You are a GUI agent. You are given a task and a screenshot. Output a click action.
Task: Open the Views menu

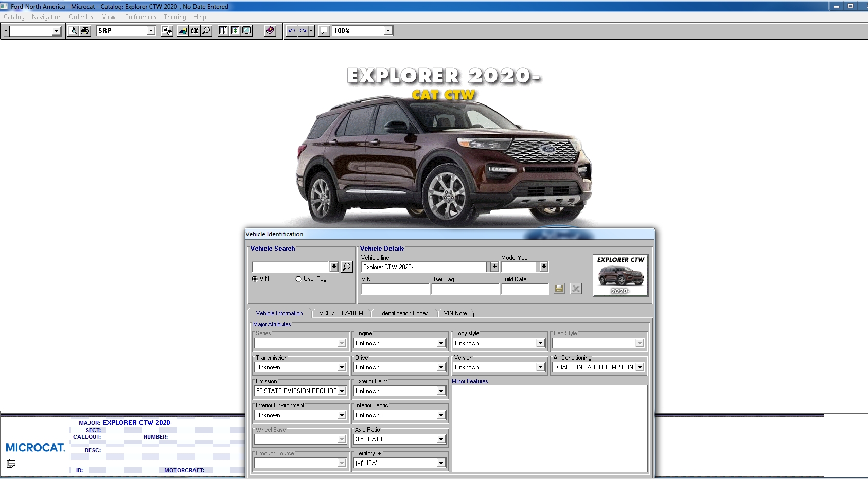click(x=110, y=17)
